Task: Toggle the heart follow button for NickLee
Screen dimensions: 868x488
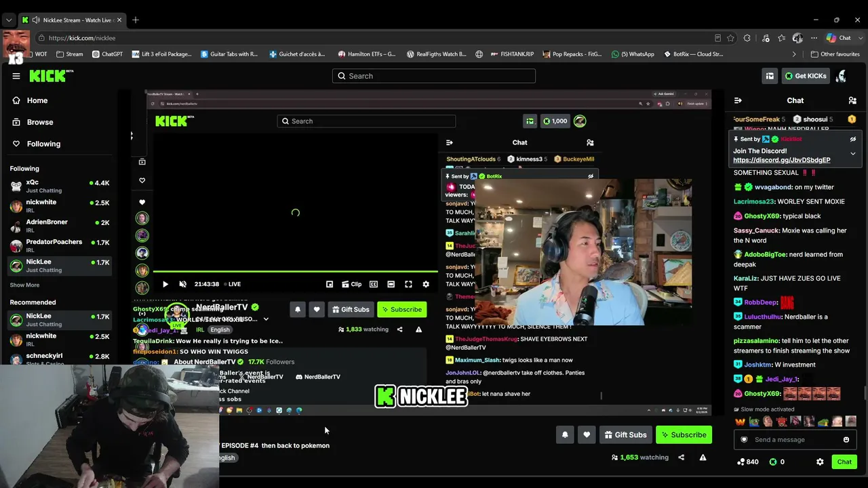Action: point(587,435)
